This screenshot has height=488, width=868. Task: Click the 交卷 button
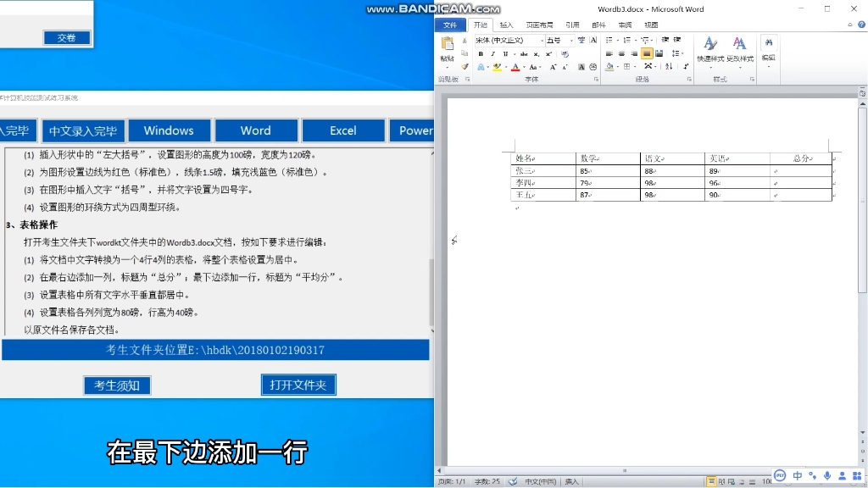tap(66, 37)
